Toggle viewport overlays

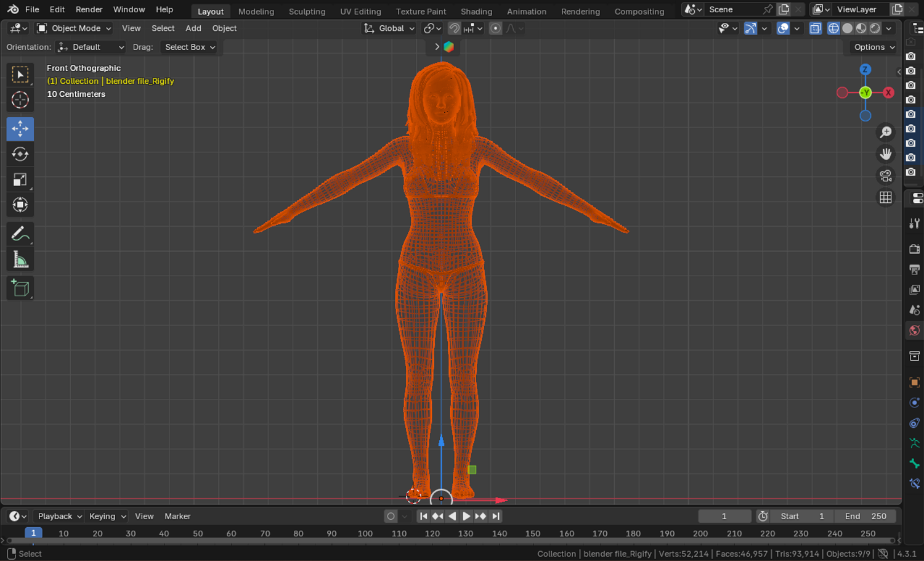[x=783, y=28]
